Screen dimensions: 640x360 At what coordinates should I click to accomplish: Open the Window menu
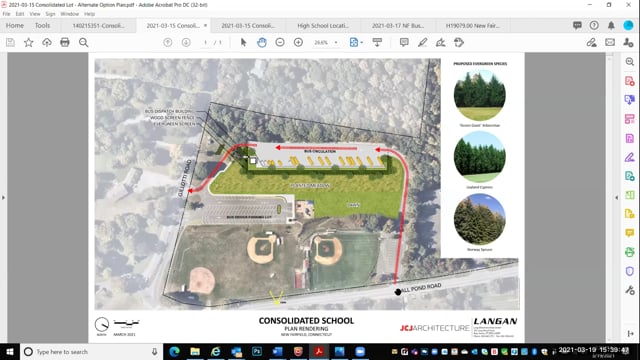pos(69,14)
